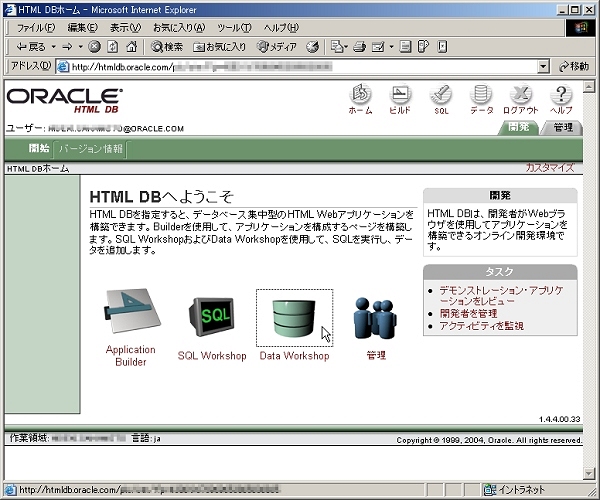Switch to the 管理 tab
The width and height of the screenshot is (600, 500).
[x=563, y=127]
